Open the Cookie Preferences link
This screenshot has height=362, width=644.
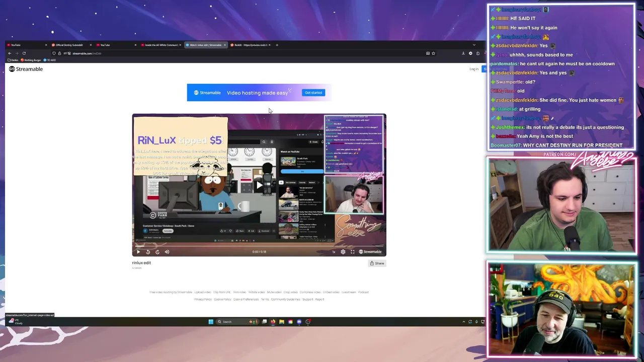[x=246, y=299]
